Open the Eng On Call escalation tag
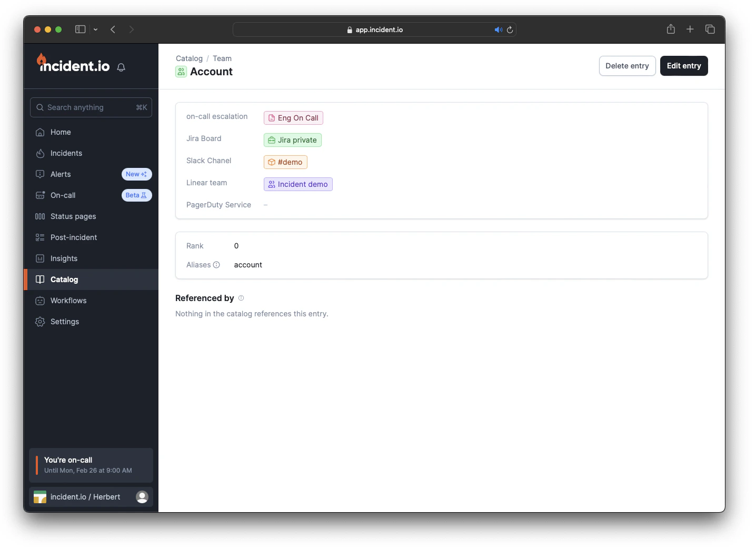 (x=293, y=118)
